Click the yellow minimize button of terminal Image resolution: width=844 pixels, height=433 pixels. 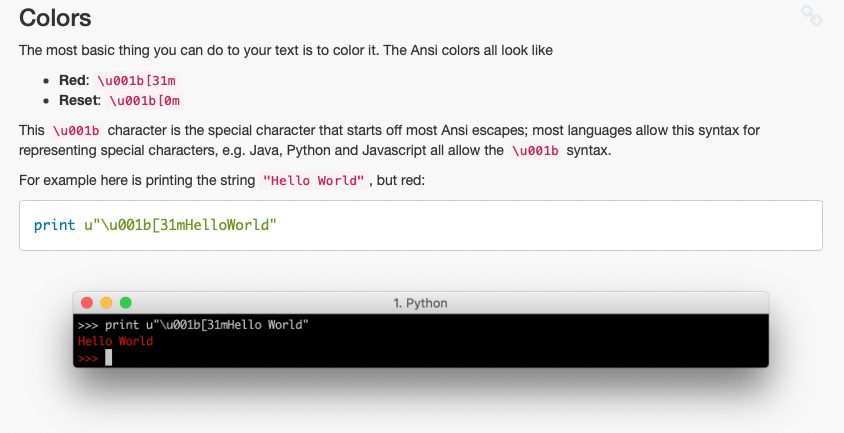[106, 303]
